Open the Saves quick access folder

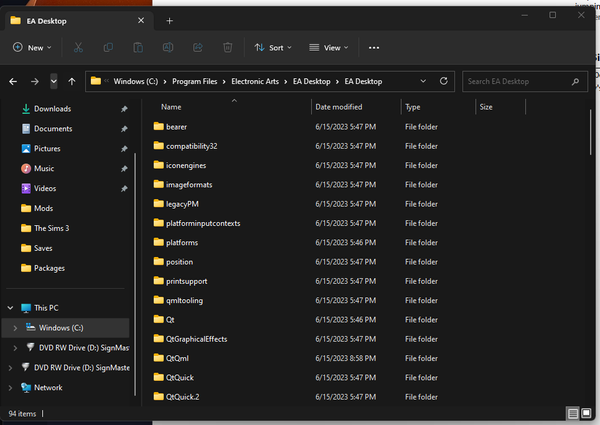(x=43, y=248)
